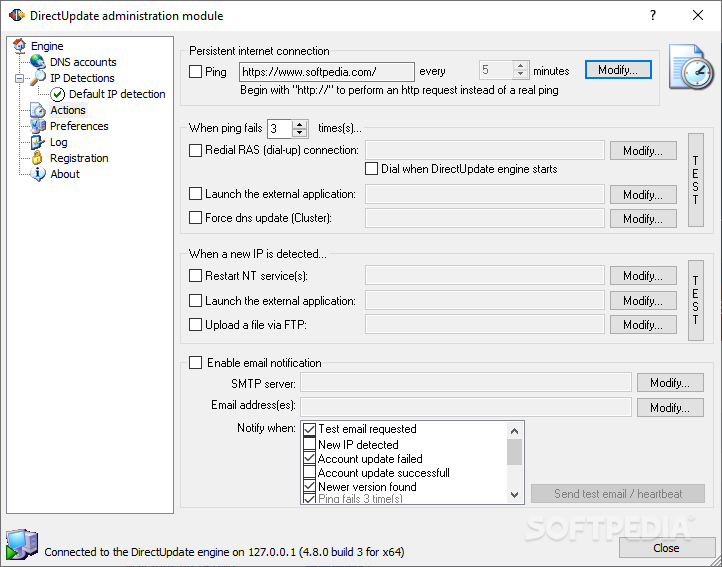Click the Default IP detection checkmark icon
This screenshot has width=722, height=567.
coord(58,94)
